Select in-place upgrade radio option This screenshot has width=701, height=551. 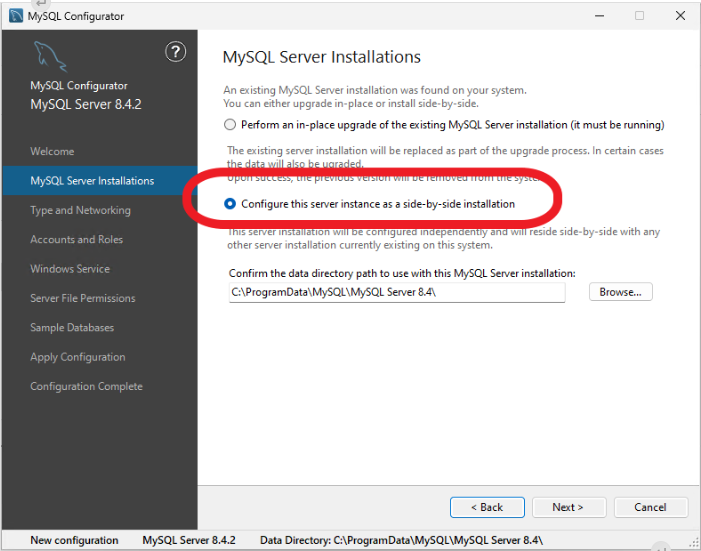[x=231, y=125]
